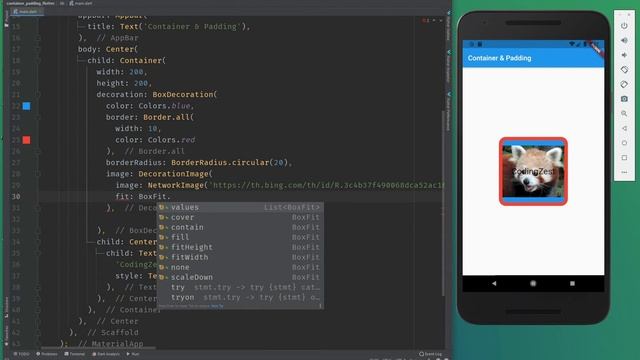Viewport: 640px width, 360px height.
Task: Tap the Android back navigation button on the phone screen
Action: pyautogui.click(x=494, y=283)
